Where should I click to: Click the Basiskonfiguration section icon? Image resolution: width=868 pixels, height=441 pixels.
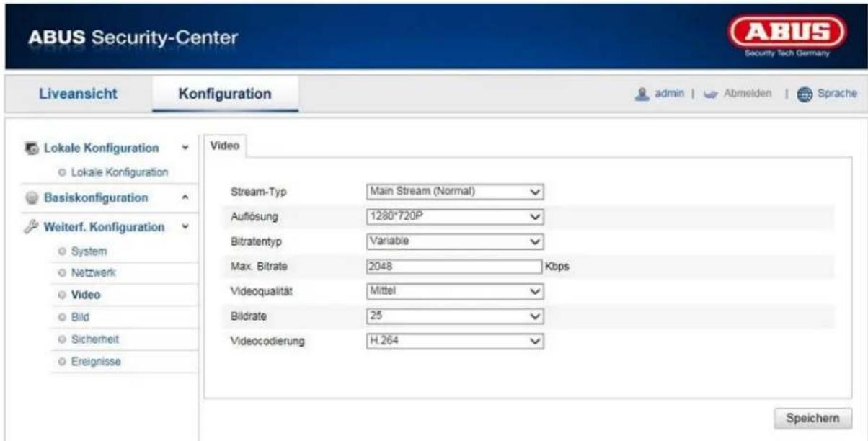point(33,197)
